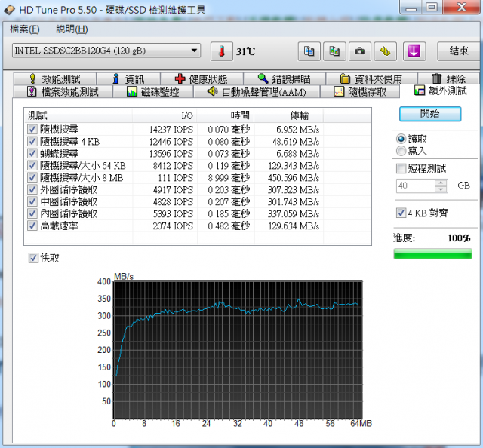Screen dimensions: 483x448
Task: Uncheck the 隨機搜尋 4 KB test checkbox
Action: pyautogui.click(x=32, y=141)
